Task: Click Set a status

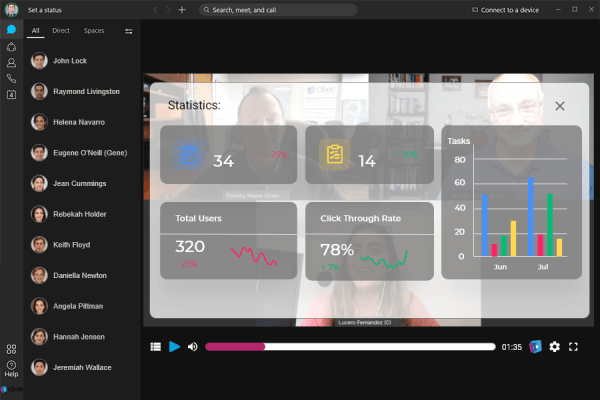Action: click(x=45, y=10)
